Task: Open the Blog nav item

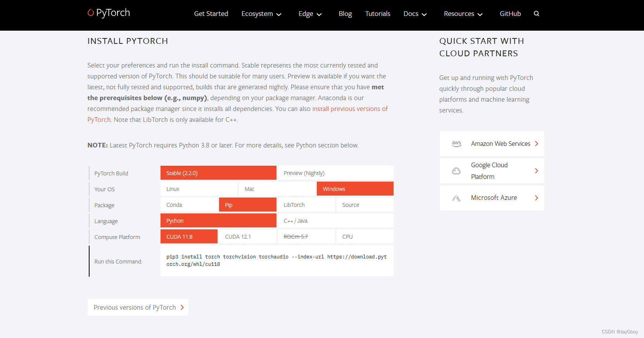Action: [345, 14]
